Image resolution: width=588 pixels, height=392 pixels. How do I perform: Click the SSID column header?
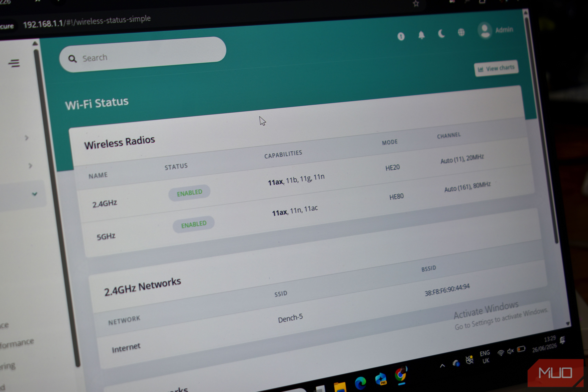(x=281, y=294)
